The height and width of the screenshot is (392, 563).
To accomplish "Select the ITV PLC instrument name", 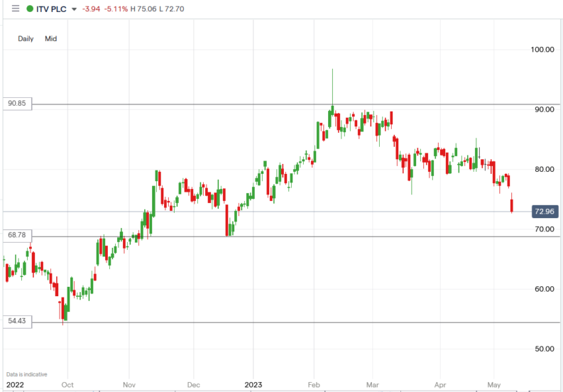I will 51,9.
